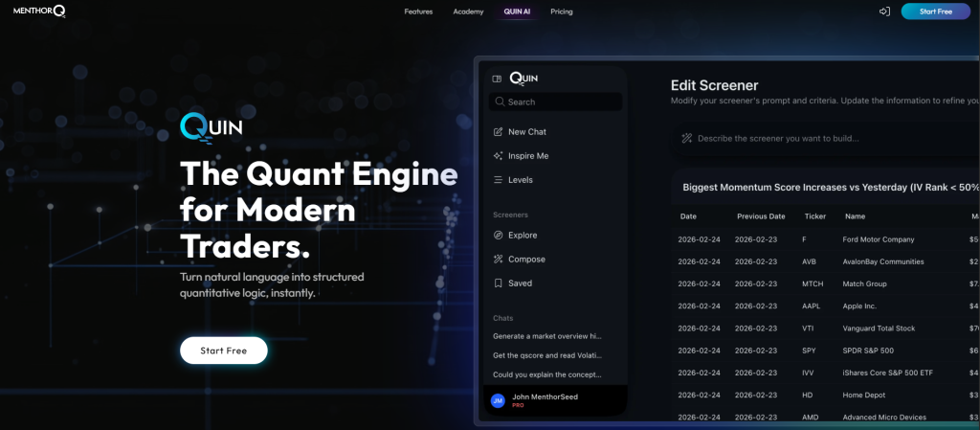Click the Compose wand icon
Screen dimensions: 980x430
(x=498, y=260)
